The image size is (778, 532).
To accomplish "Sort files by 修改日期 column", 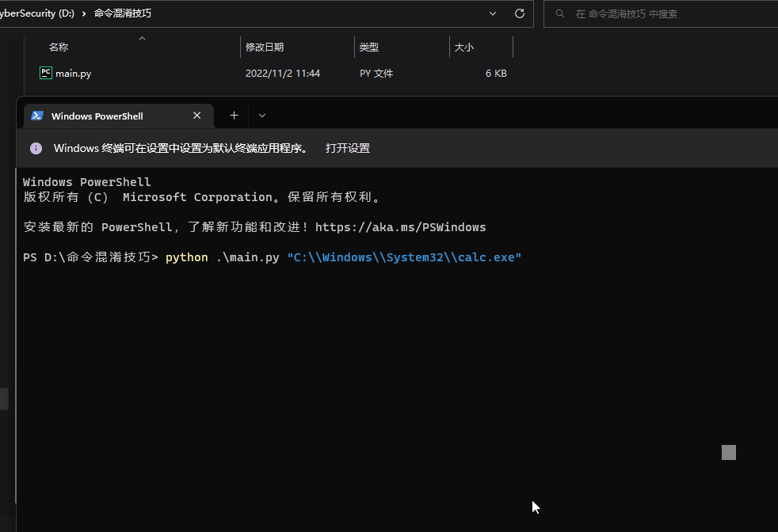I will tap(265, 47).
